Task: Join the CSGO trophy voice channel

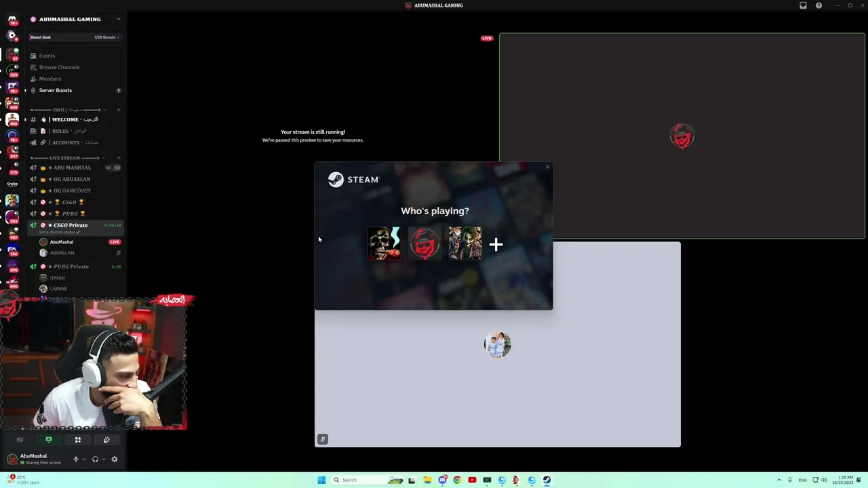Action: [x=75, y=202]
